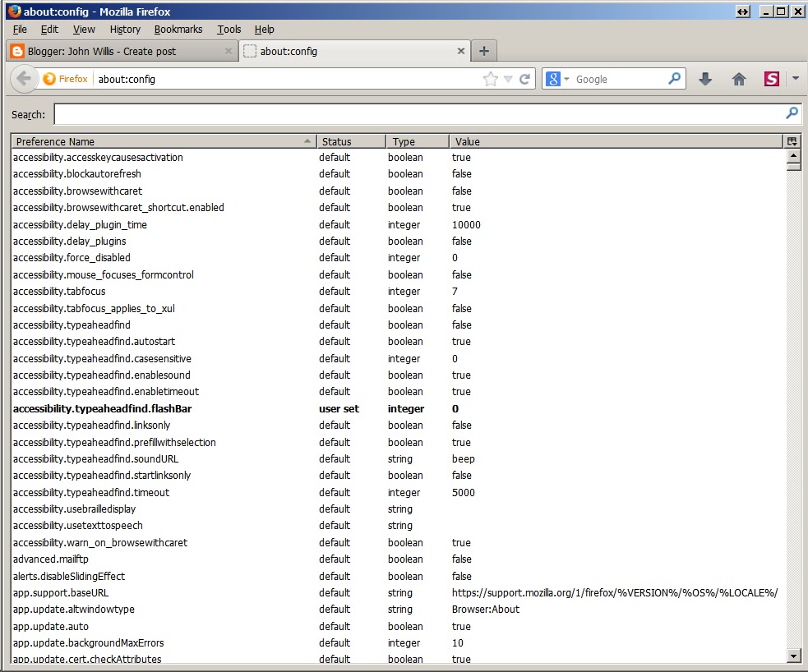Click the orange Firefox menu button
The width and height of the screenshot is (808, 672).
click(66, 79)
